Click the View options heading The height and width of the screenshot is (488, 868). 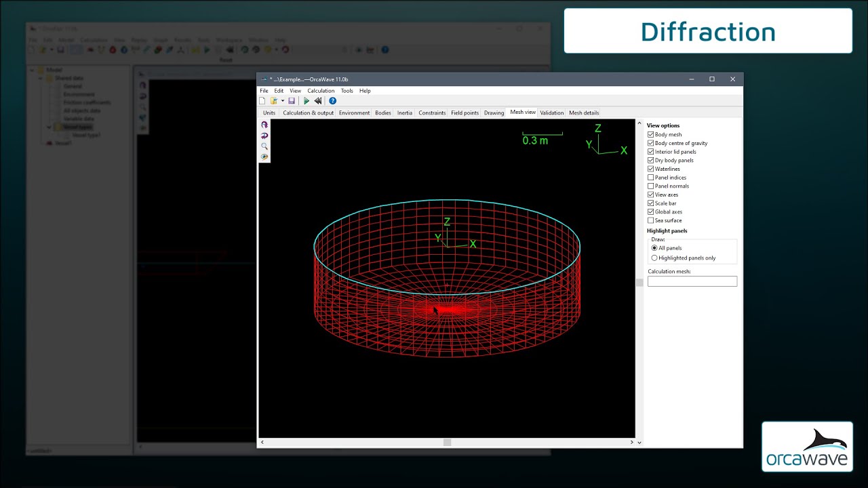[x=663, y=125]
